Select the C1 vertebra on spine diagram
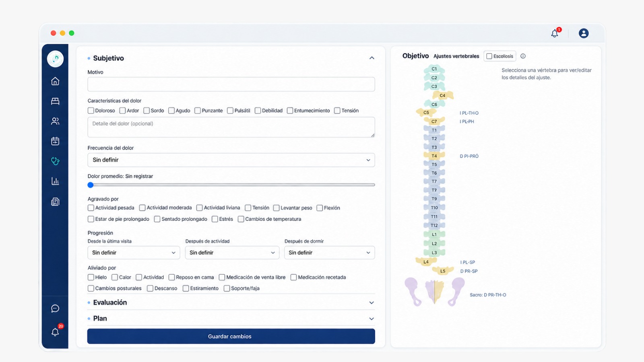 pos(434,69)
